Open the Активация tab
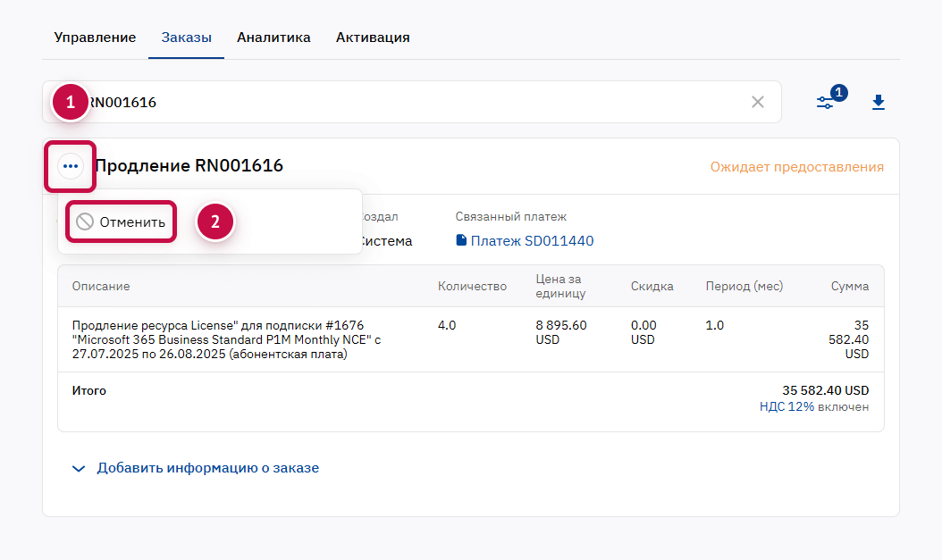Screen dimensions: 942x560 pyautogui.click(x=373, y=38)
